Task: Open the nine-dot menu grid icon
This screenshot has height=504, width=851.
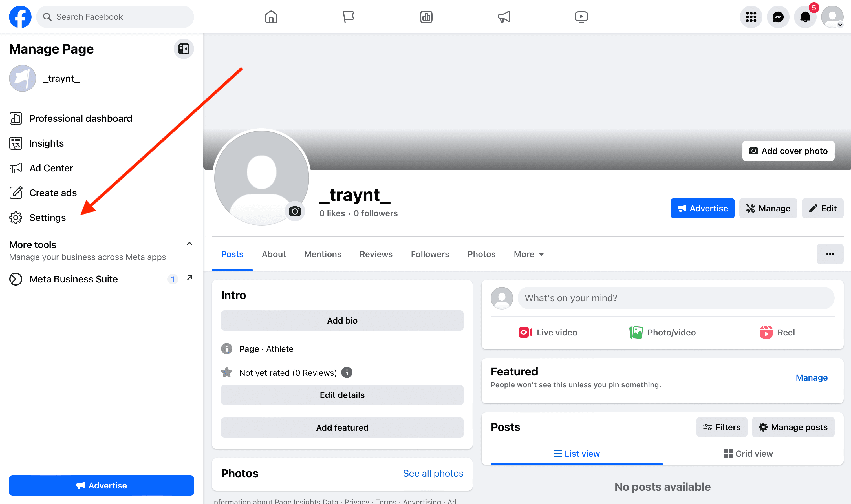Action: coord(751,17)
